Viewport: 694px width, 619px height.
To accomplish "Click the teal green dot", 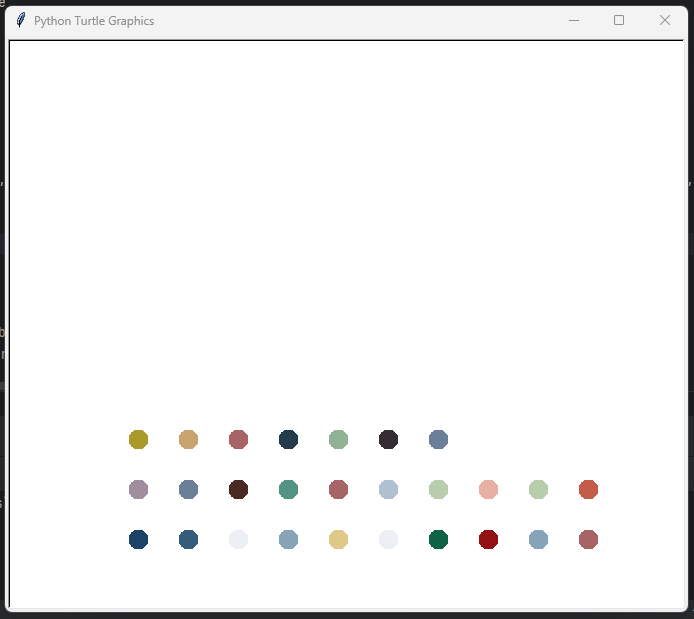I will click(x=288, y=490).
